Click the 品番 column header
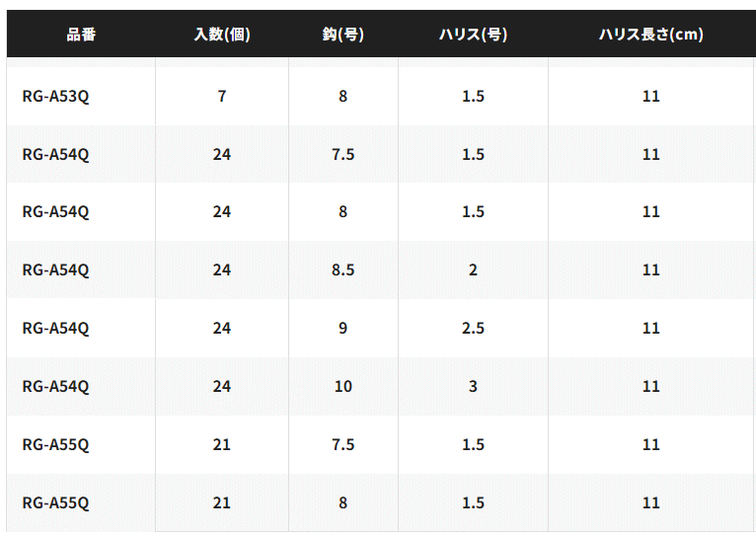 click(81, 35)
